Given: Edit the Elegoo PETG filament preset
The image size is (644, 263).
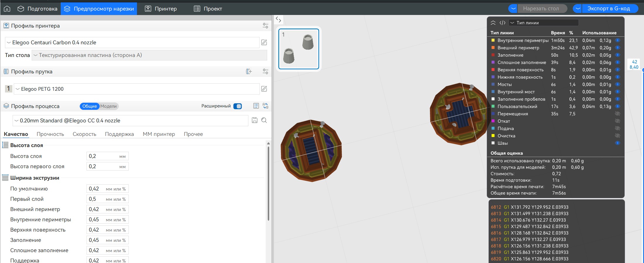Looking at the screenshot, I should pos(264,89).
